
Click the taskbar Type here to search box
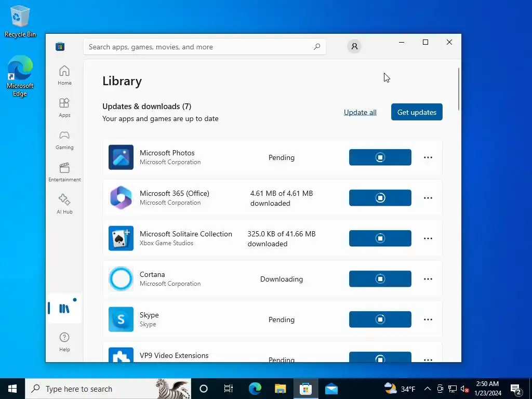(108, 389)
